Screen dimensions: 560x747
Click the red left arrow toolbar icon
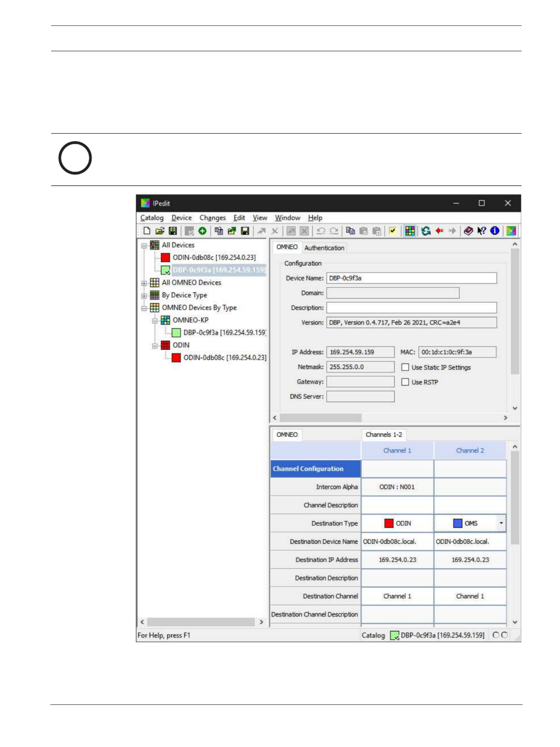coord(439,231)
